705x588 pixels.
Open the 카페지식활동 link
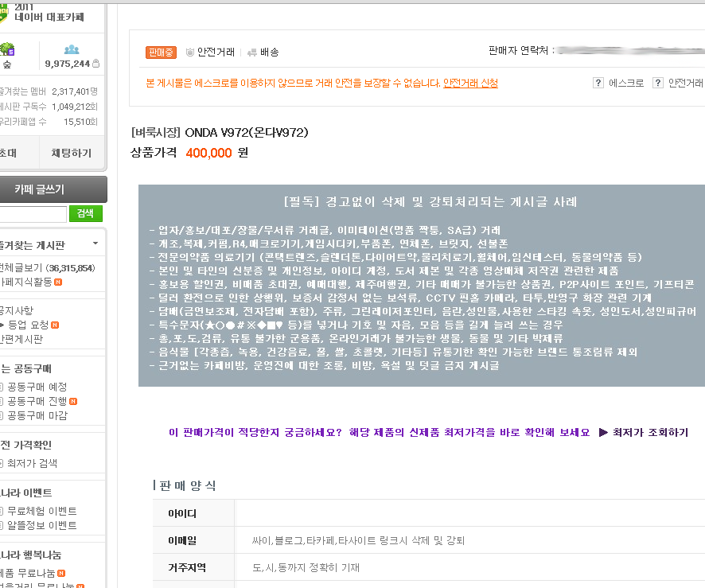coord(25,282)
